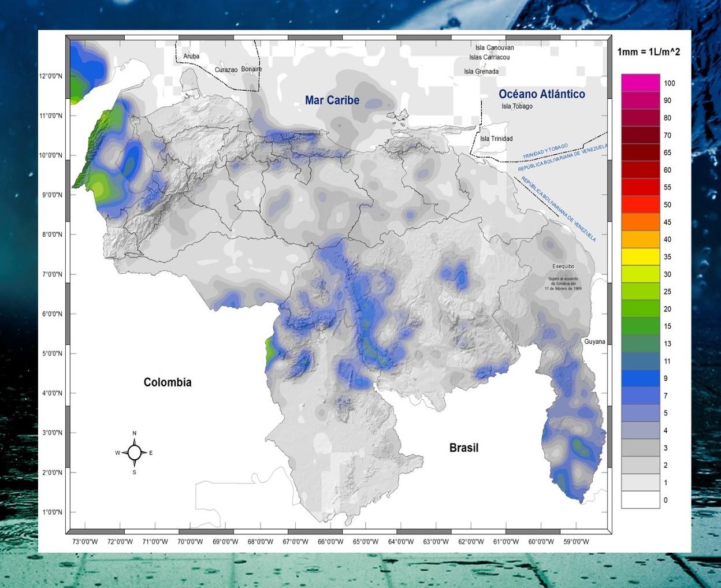
Task: Click the Aruba island label
Action: point(191,57)
